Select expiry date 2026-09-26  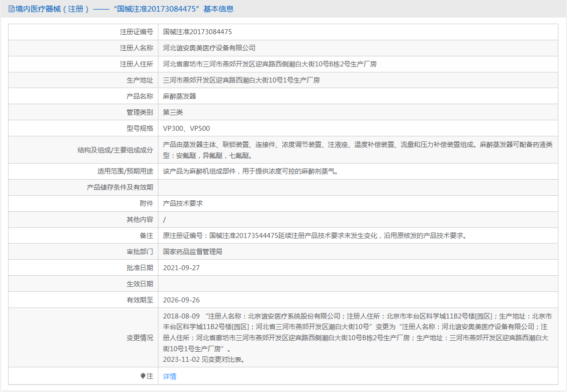click(181, 300)
